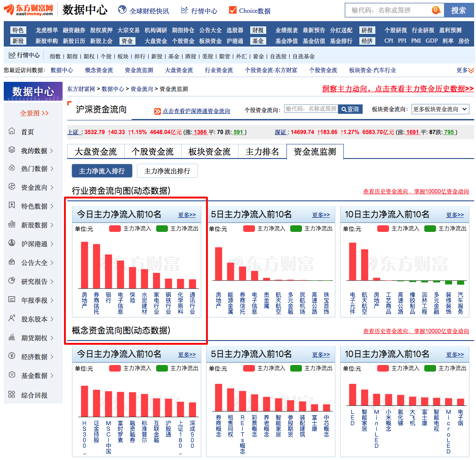476x460 pixels.
Task: Click the 基金数据 sidebar icon
Action: pyautogui.click(x=12, y=375)
